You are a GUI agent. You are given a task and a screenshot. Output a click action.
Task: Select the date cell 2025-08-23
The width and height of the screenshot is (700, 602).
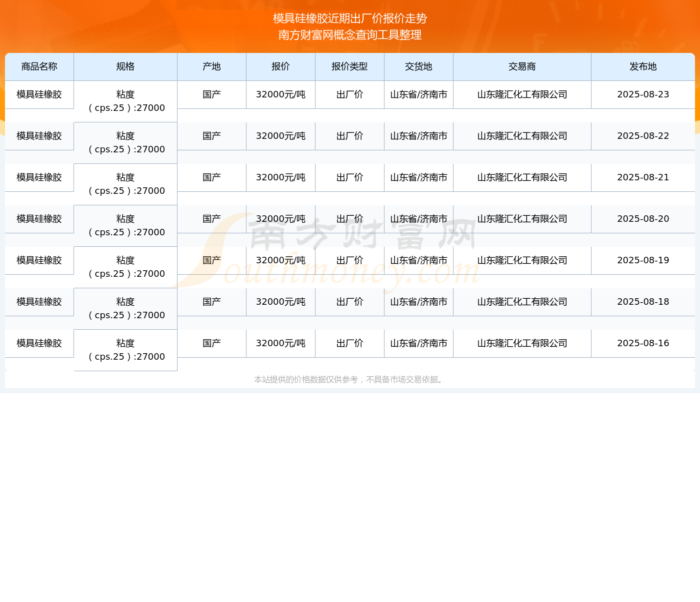643,94
